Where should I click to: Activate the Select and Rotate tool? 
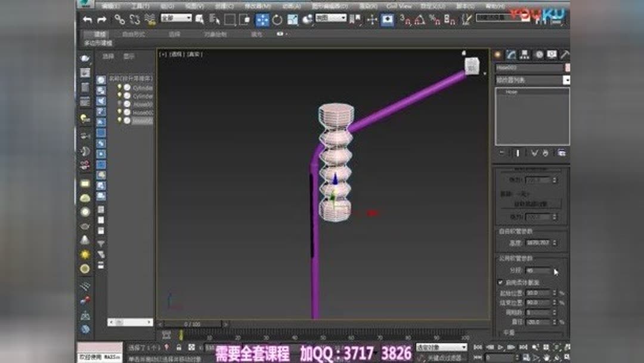coord(278,18)
